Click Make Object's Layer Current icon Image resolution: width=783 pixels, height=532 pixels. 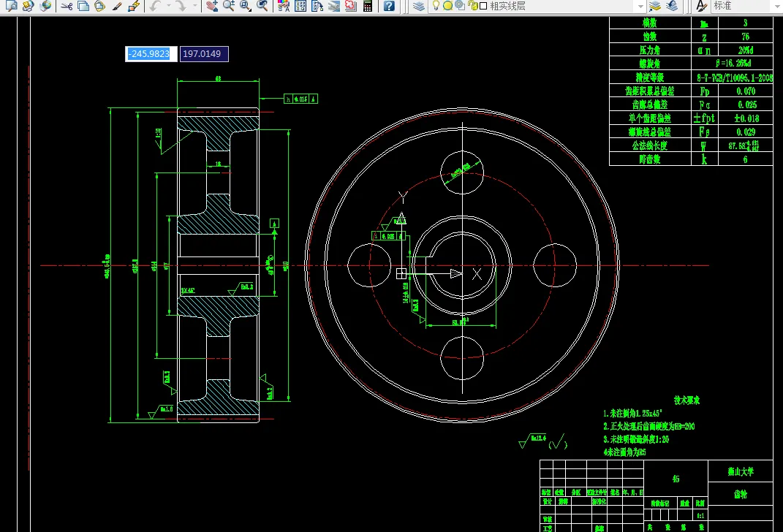coord(654,6)
